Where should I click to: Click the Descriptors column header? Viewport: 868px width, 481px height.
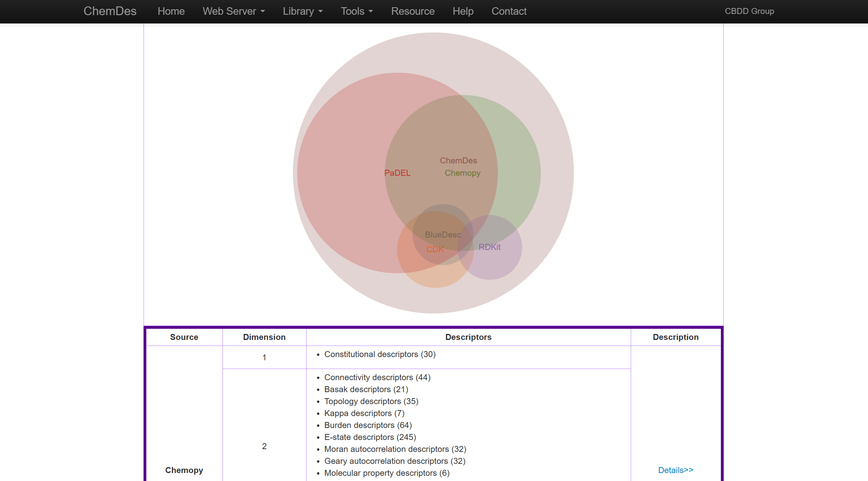coord(468,337)
